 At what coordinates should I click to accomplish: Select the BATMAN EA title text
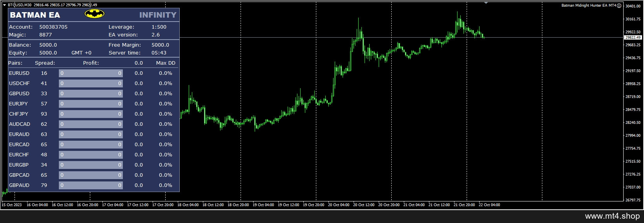click(x=35, y=15)
